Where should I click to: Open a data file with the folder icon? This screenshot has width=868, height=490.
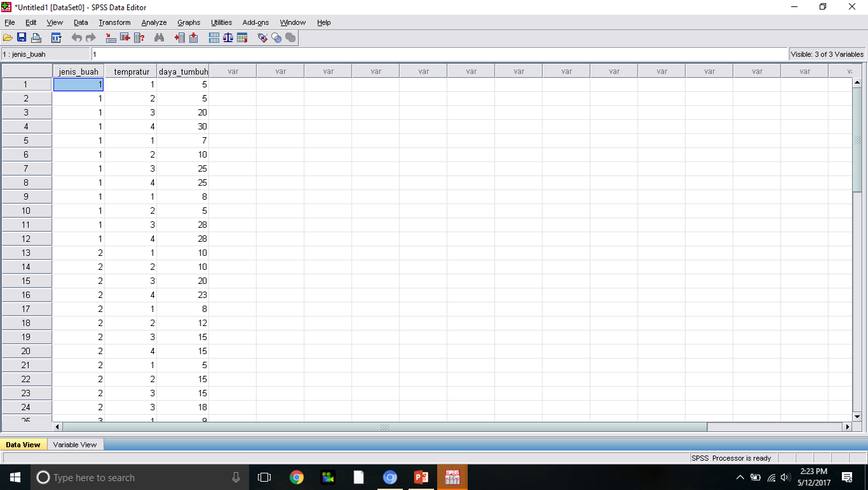(8, 38)
